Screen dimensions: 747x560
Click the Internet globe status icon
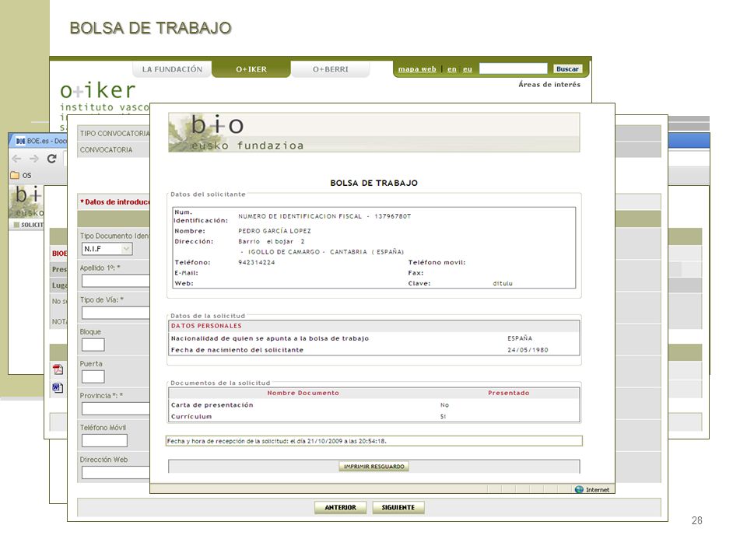click(579, 489)
